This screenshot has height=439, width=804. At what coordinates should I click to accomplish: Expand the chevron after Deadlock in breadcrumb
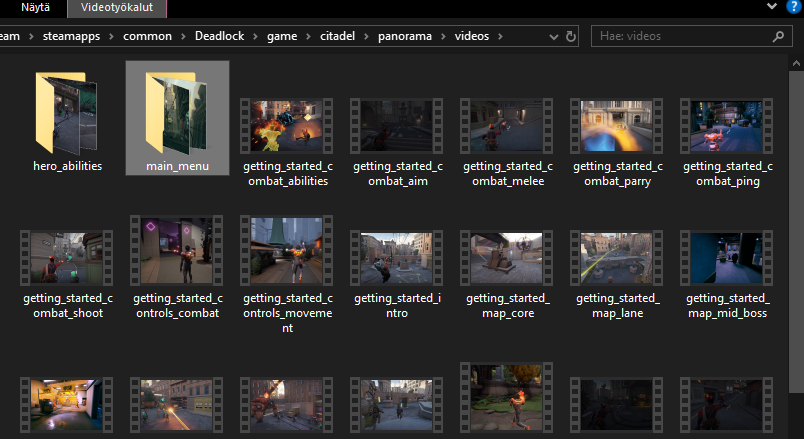tap(255, 36)
